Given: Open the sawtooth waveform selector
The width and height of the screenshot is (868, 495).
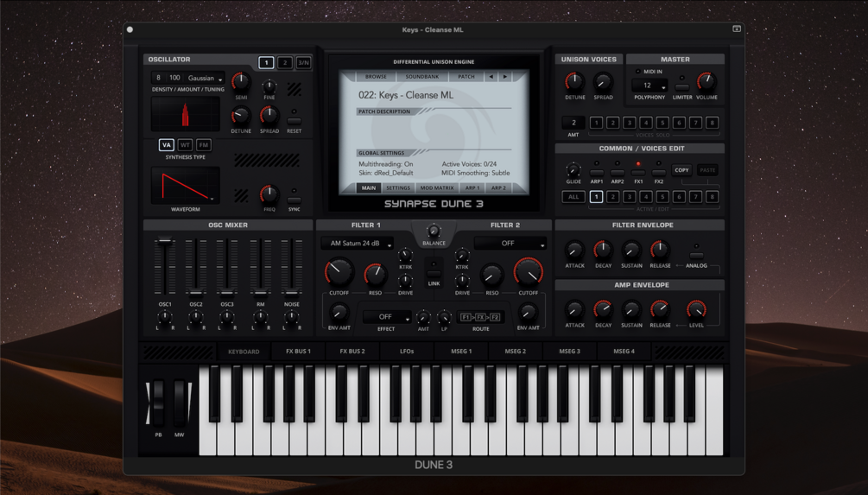Looking at the screenshot, I should [x=186, y=186].
